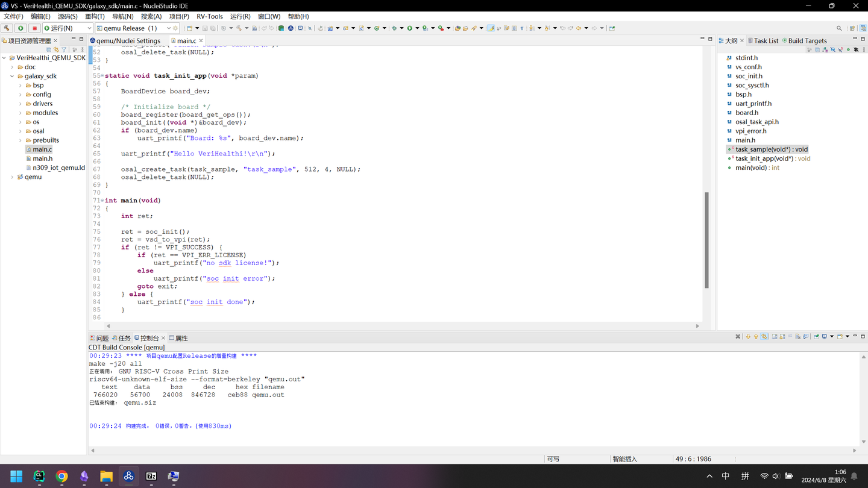Viewport: 868px width, 488px height.
Task: Click the green Run launch button
Action: pyautogui.click(x=20, y=28)
